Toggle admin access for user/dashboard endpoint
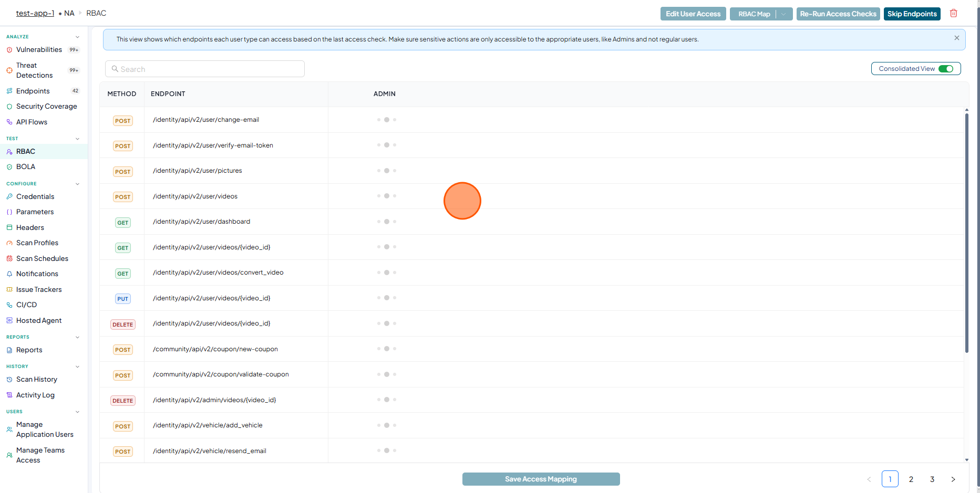Screen dimensions: 980x493 (x=387, y=222)
